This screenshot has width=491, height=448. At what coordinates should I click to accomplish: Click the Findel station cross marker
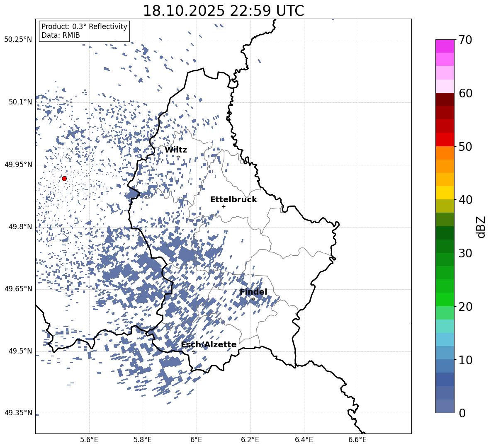[253, 299]
